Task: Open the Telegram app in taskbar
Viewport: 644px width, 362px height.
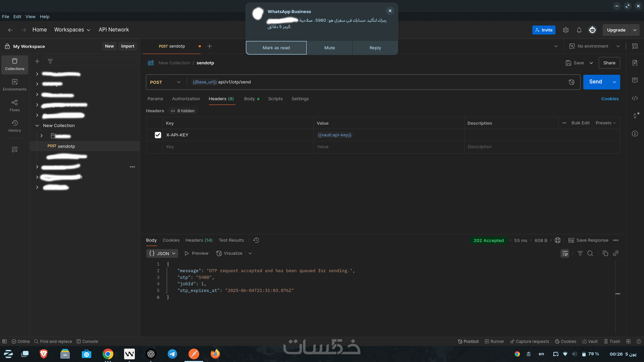Action: tap(172, 354)
